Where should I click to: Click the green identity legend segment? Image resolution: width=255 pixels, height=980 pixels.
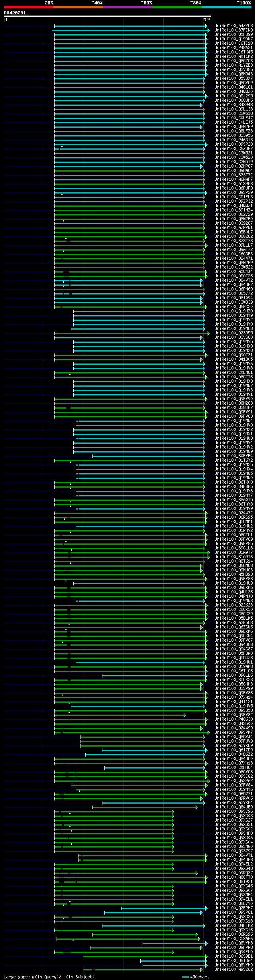177,7
